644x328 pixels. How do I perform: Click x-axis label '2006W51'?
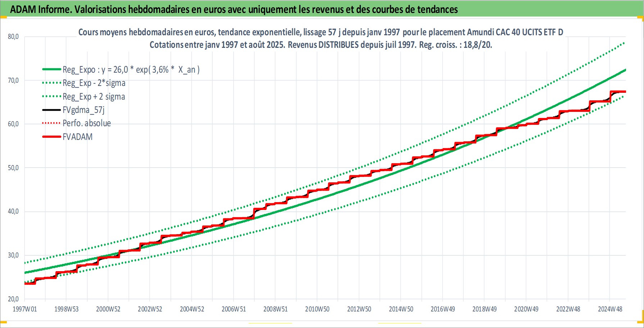[233, 309]
